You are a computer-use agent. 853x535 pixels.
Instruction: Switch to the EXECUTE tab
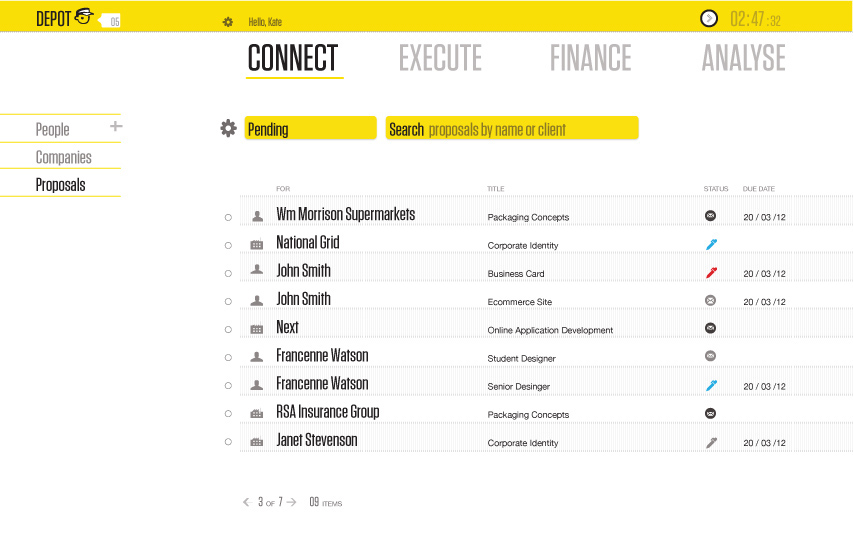(x=440, y=58)
